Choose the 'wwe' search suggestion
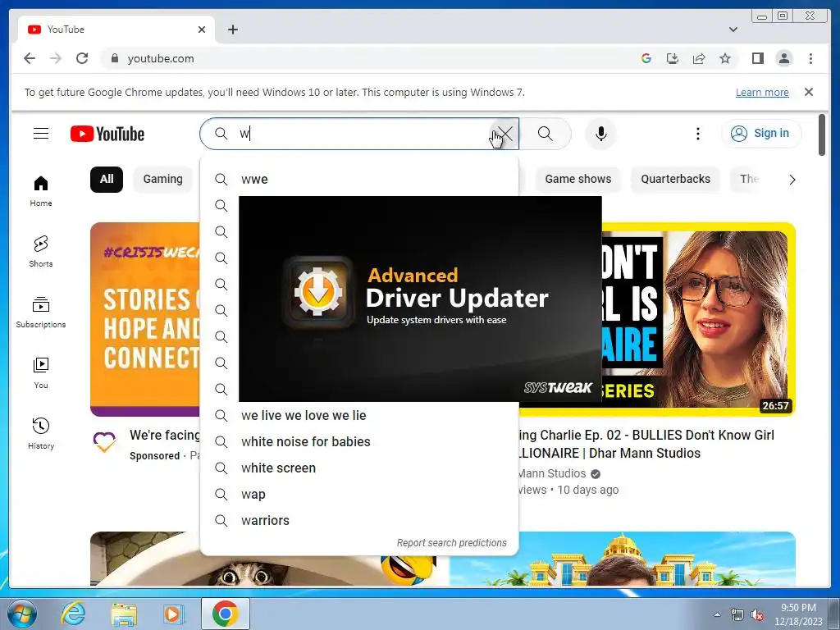This screenshot has height=630, width=840. pos(359,179)
